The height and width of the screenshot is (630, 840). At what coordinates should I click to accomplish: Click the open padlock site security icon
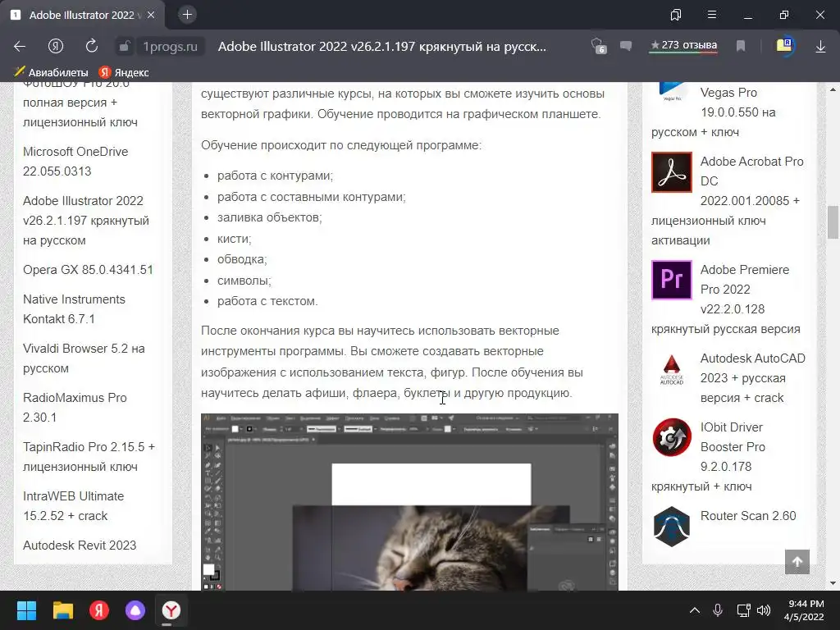tap(124, 47)
